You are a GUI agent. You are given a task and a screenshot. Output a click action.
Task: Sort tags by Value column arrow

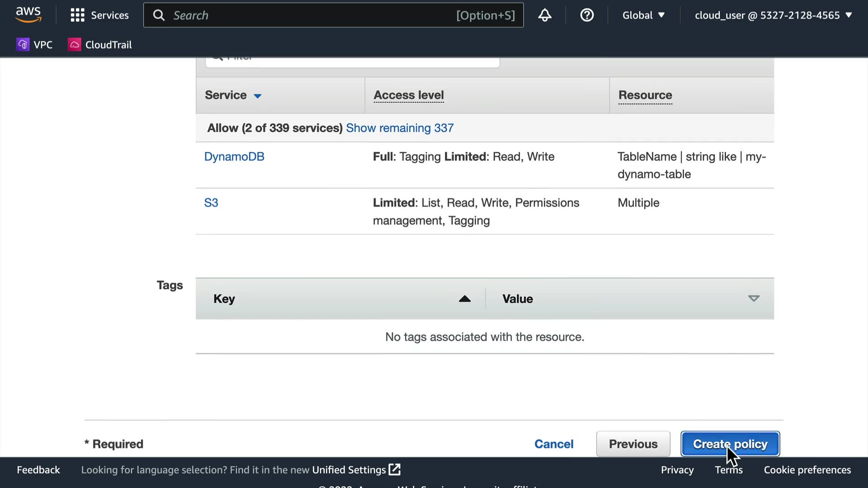[x=753, y=298]
